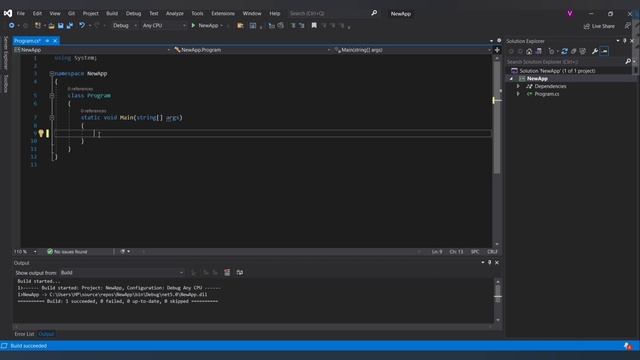Click the Send Feedback icon beside Live Share
Viewport: 640px width, 360px height.
[x=628, y=26]
